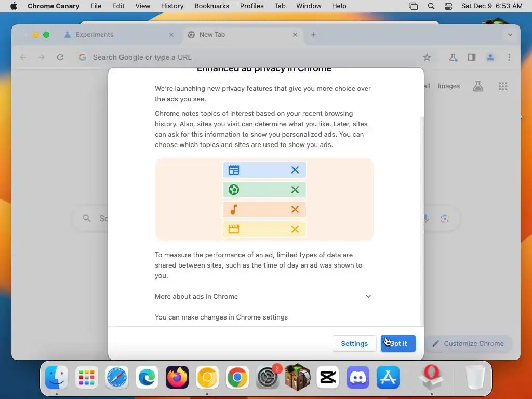This screenshot has height=399, width=532.
Task: Click the dialog's vertical scrollbar
Action: click(x=422, y=220)
